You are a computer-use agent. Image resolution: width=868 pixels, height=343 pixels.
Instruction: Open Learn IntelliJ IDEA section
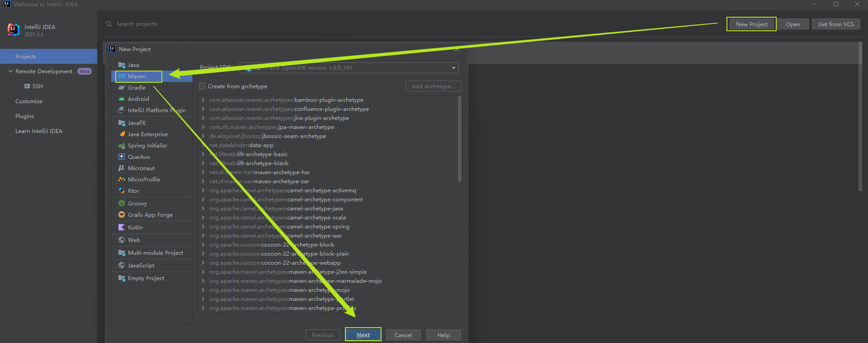tap(39, 131)
